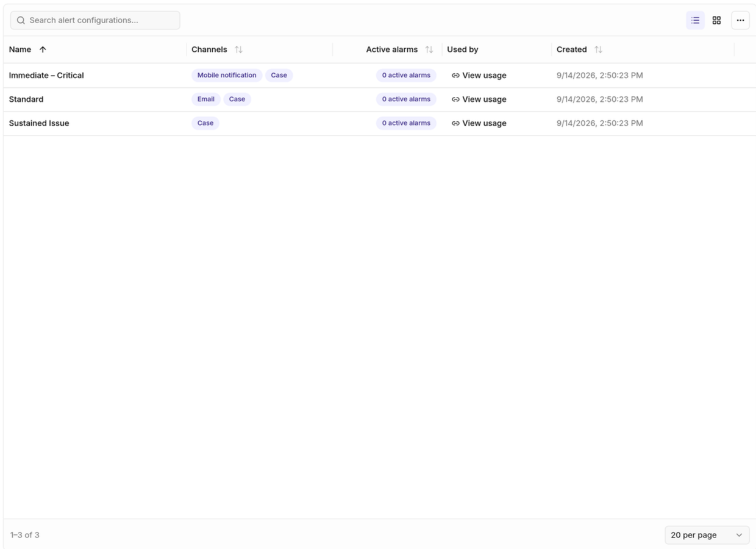The image size is (756, 549).
Task: Switch to grid card view
Action: point(716,20)
